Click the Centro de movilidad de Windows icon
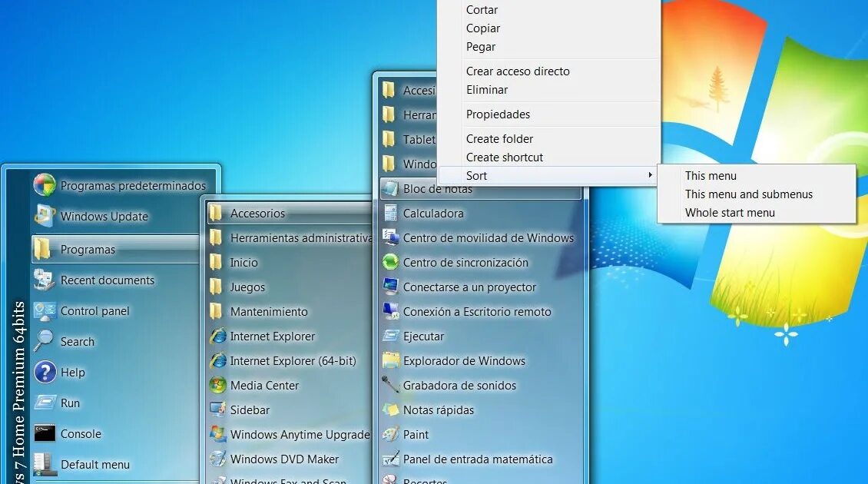868x484 pixels. 391,237
